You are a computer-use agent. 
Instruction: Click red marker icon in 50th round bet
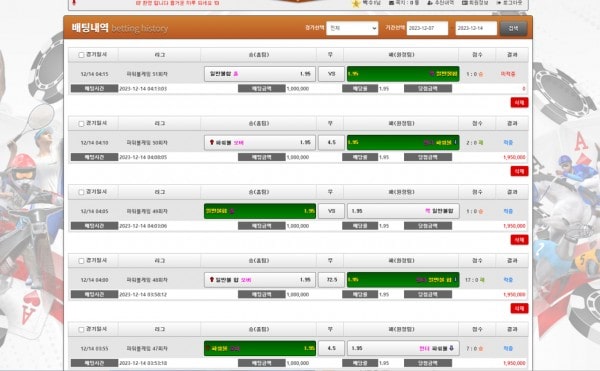[212, 142]
